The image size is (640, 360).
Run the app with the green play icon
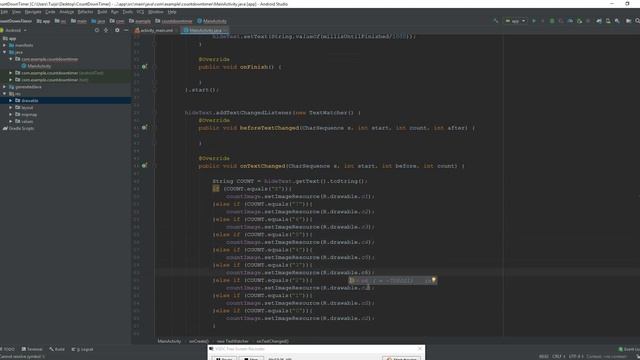click(x=534, y=21)
